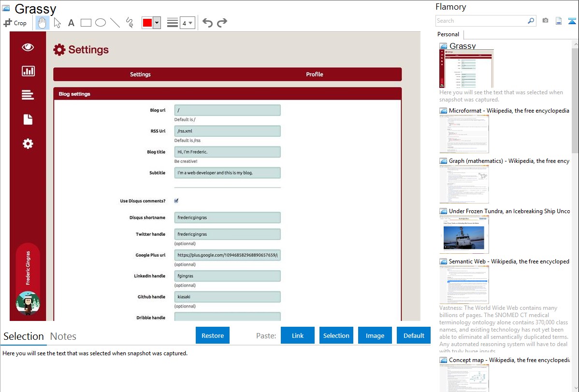Click the red color swatch

(x=147, y=23)
